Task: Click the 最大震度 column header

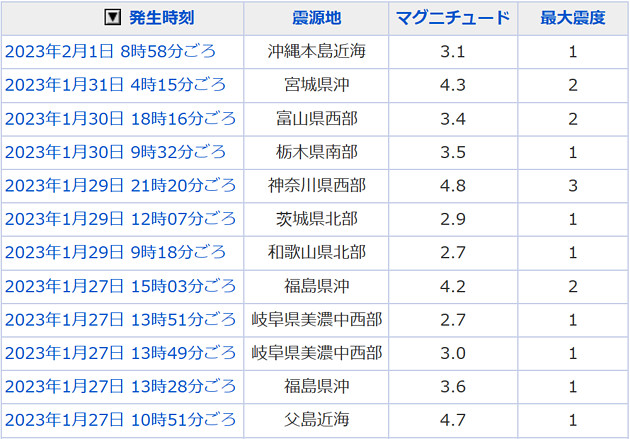Action: point(572,18)
